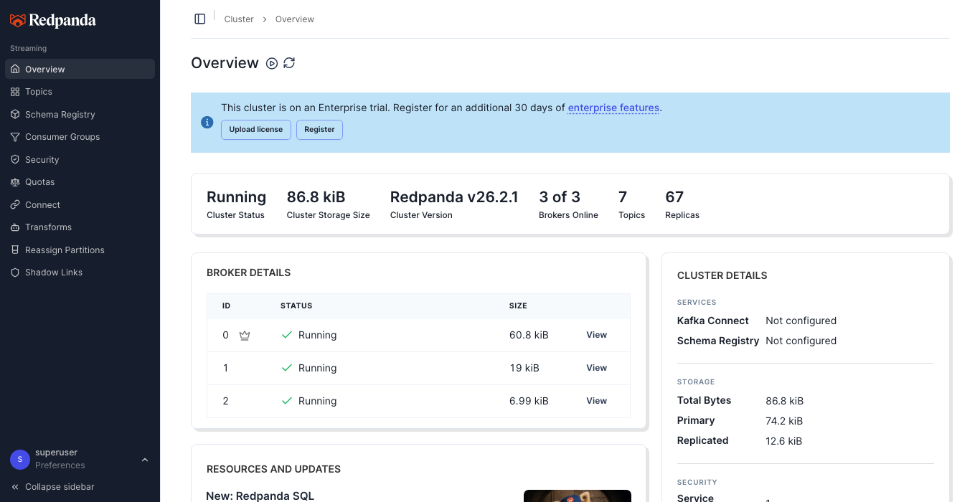Click the '60.8 kiB' broker size cell
The image size is (980, 502).
click(x=529, y=335)
